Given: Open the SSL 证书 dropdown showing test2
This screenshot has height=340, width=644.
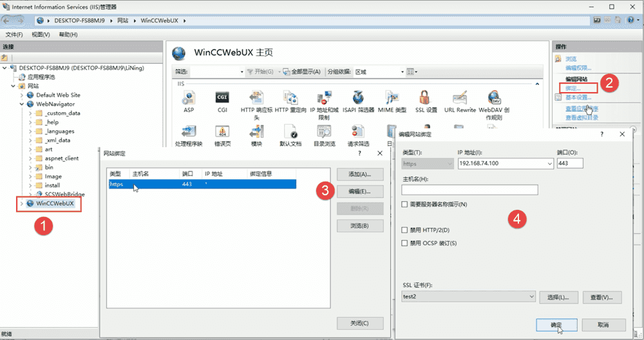Looking at the screenshot, I should pos(468,297).
